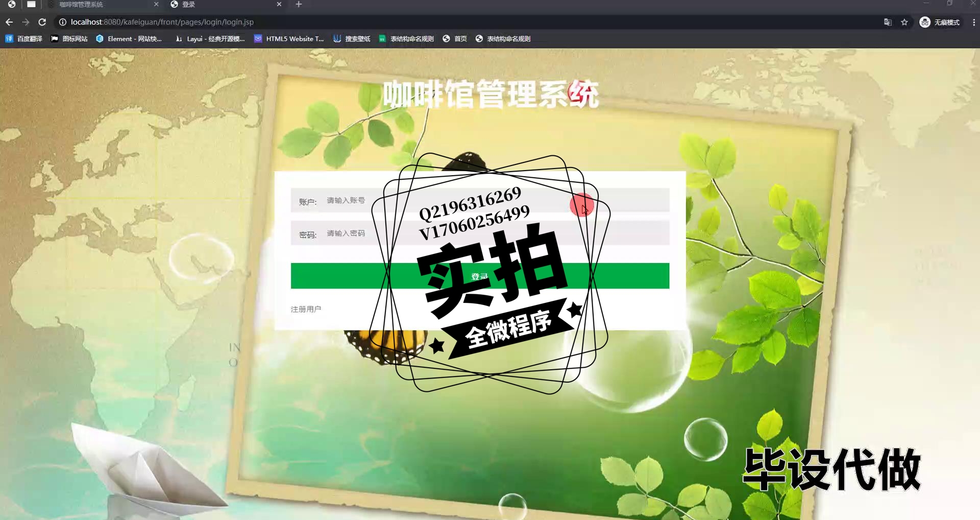This screenshot has height=520, width=980.
Task: Go back using the browser back arrow
Action: 9,22
